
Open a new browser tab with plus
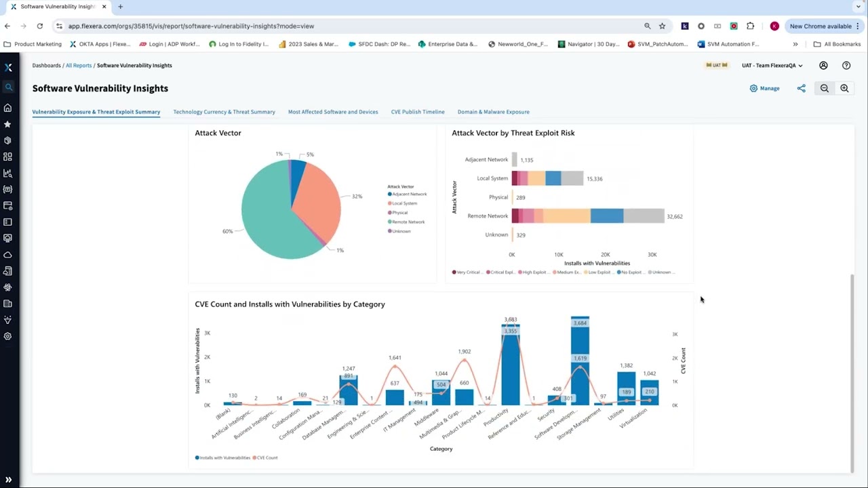pos(120,7)
